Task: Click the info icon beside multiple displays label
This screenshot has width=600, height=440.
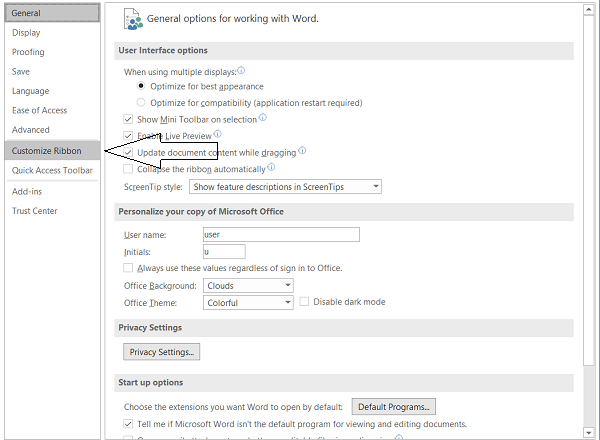Action: click(241, 71)
